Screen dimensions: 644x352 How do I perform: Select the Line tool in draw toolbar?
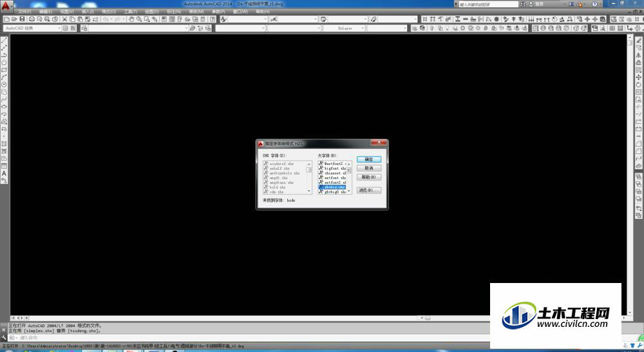pos(4,41)
